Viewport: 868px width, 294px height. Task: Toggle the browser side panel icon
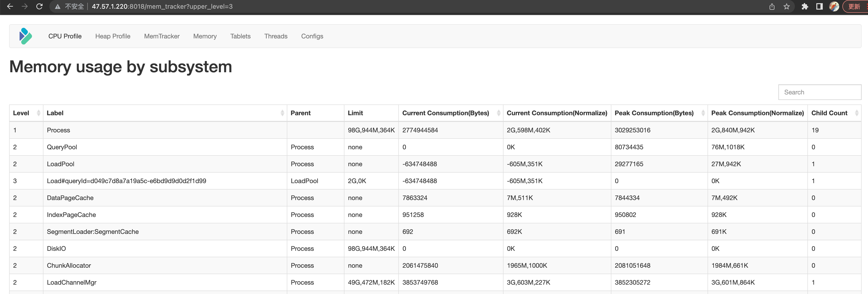[820, 6]
